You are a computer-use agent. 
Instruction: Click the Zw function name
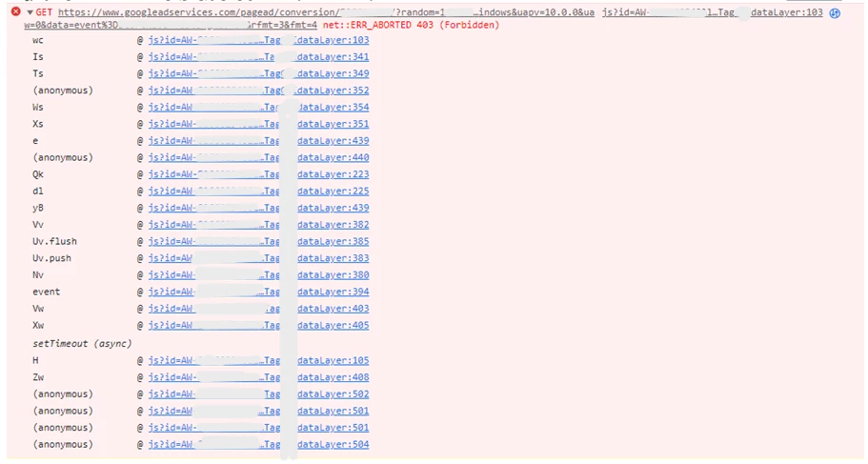coord(38,377)
